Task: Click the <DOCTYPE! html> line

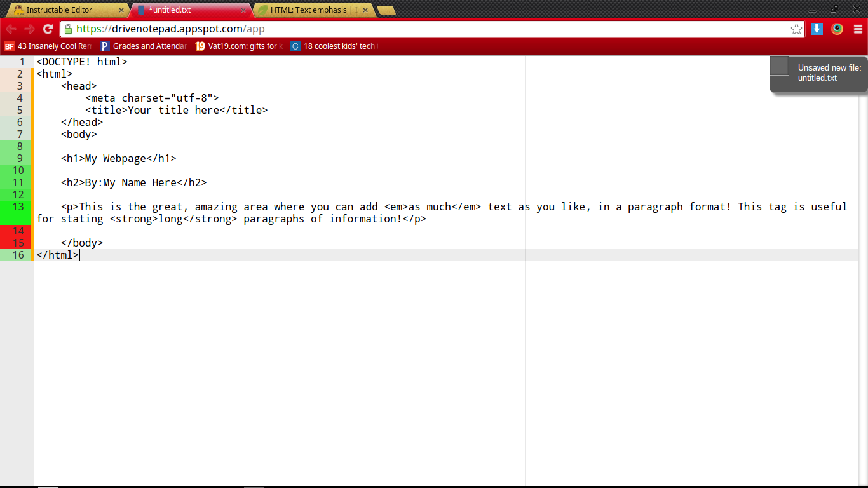Action: click(x=82, y=62)
